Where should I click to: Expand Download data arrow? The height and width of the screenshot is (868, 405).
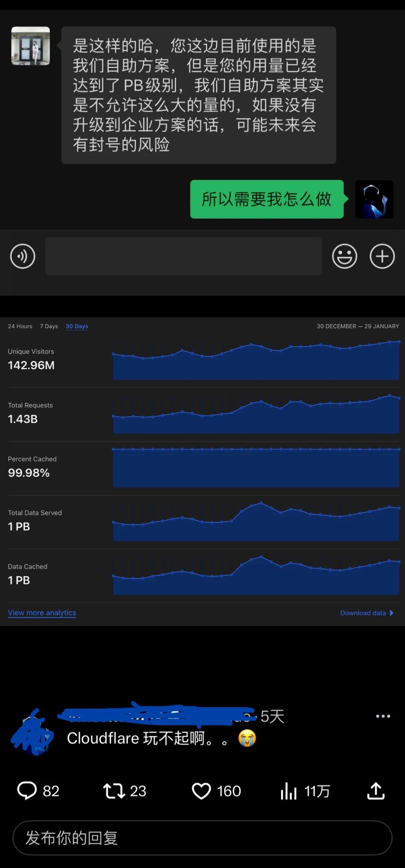click(x=392, y=613)
